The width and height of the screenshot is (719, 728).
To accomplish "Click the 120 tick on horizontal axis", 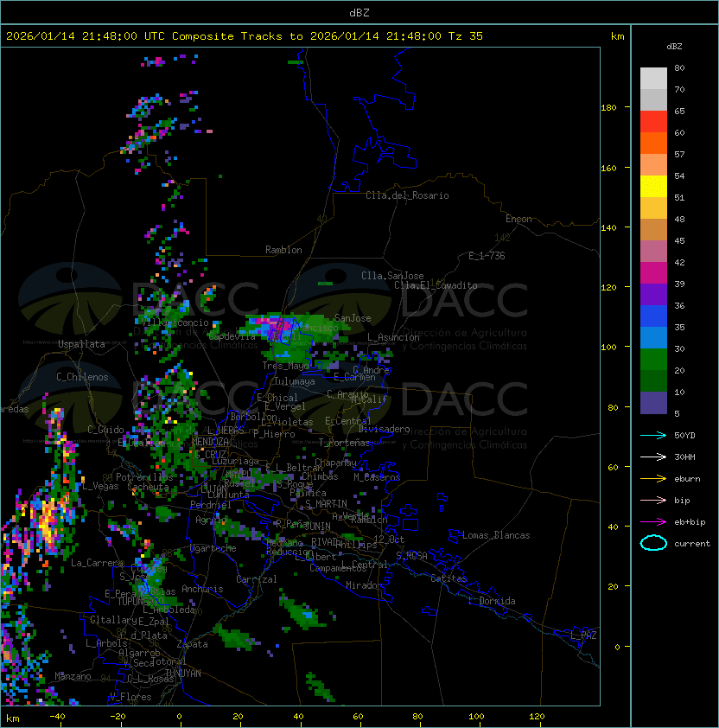I will pos(537,717).
